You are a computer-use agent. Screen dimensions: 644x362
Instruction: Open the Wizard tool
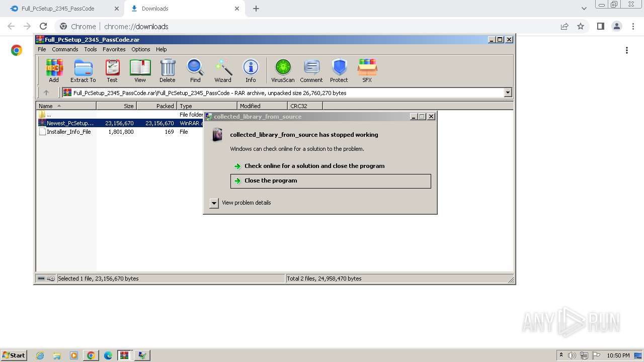pyautogui.click(x=223, y=70)
